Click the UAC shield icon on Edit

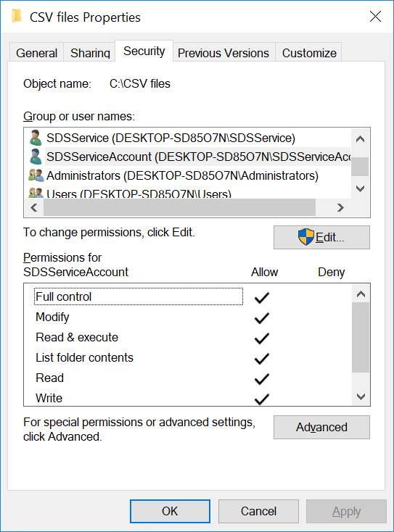coord(306,237)
